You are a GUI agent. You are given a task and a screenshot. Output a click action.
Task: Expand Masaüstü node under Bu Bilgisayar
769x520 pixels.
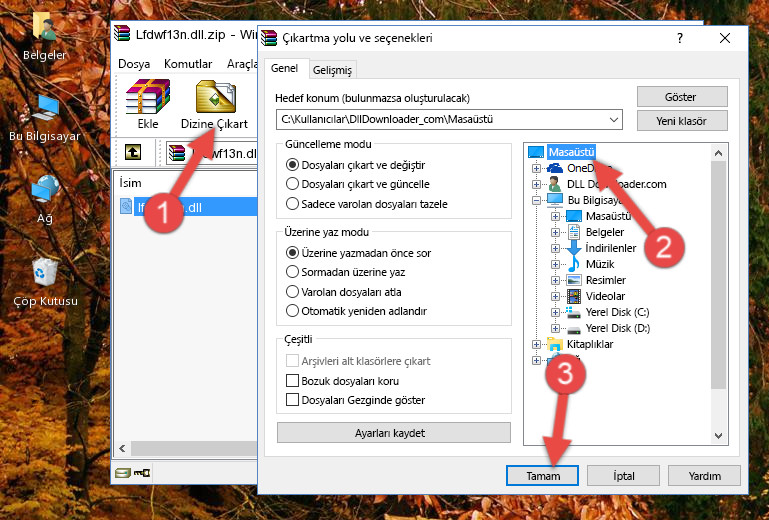point(555,216)
